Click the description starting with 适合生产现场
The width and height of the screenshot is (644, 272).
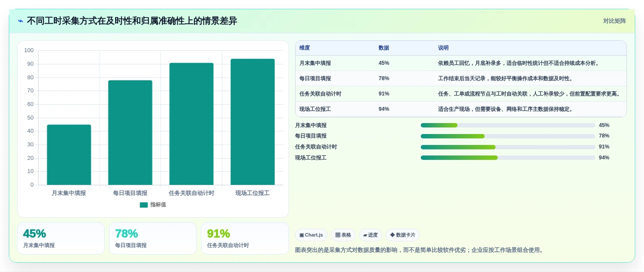[507, 109]
